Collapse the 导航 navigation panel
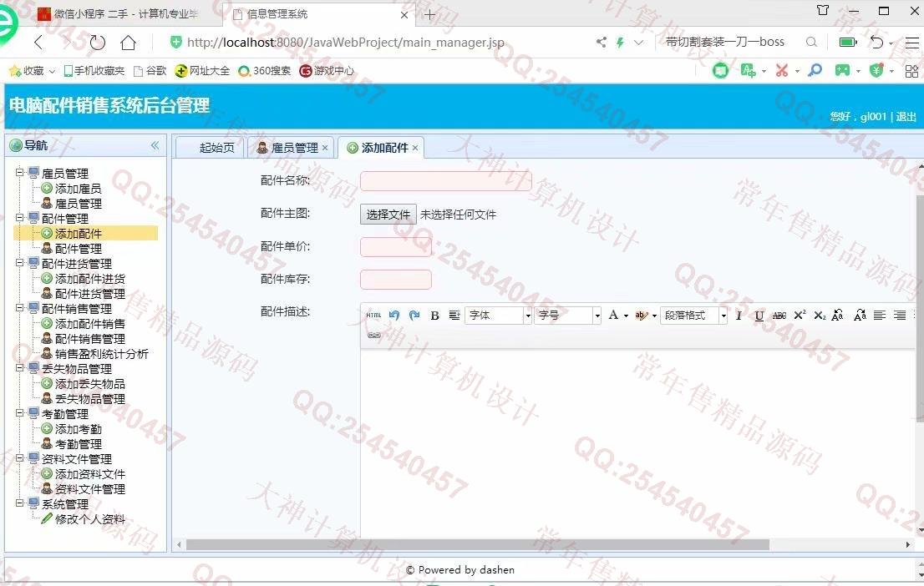Image resolution: width=924 pixels, height=586 pixels. point(155,145)
